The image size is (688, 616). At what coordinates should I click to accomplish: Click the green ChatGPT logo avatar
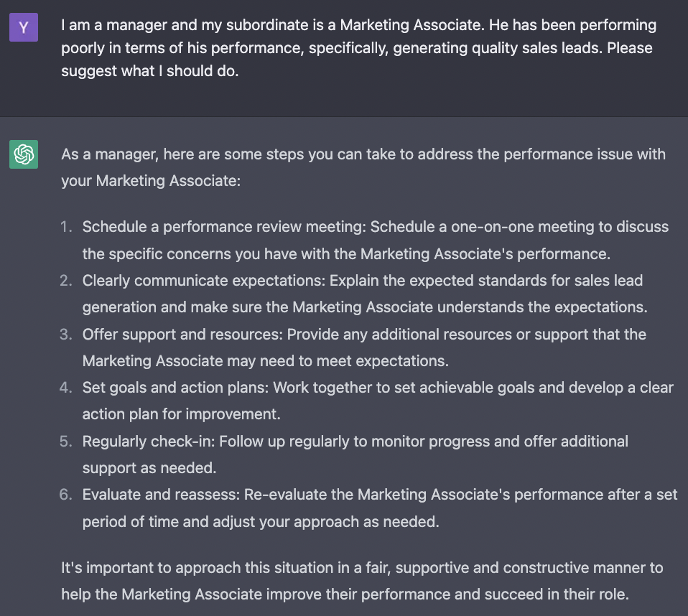pyautogui.click(x=24, y=154)
